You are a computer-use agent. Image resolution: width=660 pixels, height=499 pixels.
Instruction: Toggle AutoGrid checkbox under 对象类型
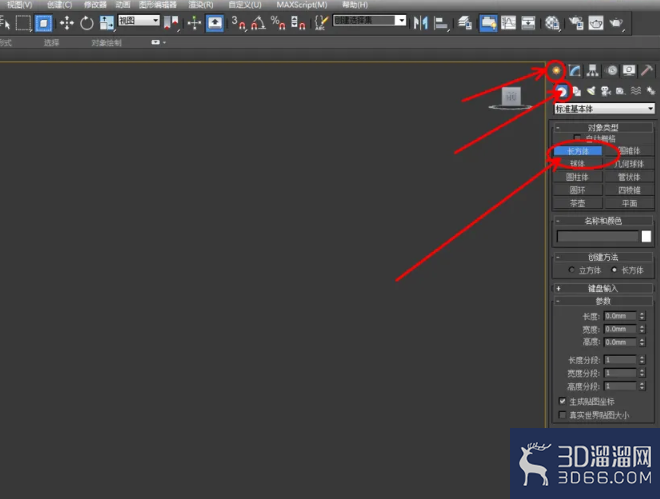pos(577,138)
